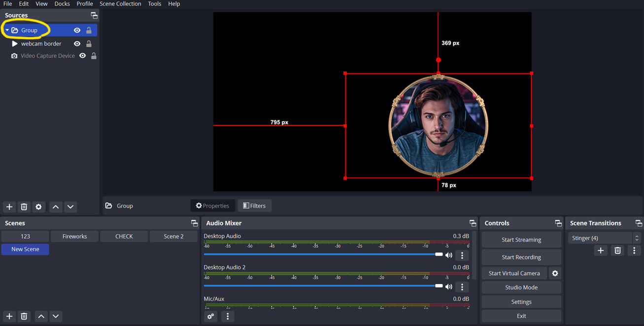Open the Docks menu
The width and height of the screenshot is (644, 326).
62,4
